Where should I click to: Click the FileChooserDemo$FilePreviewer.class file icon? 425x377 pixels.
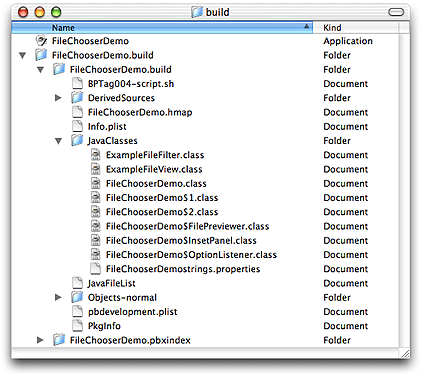pos(96,226)
